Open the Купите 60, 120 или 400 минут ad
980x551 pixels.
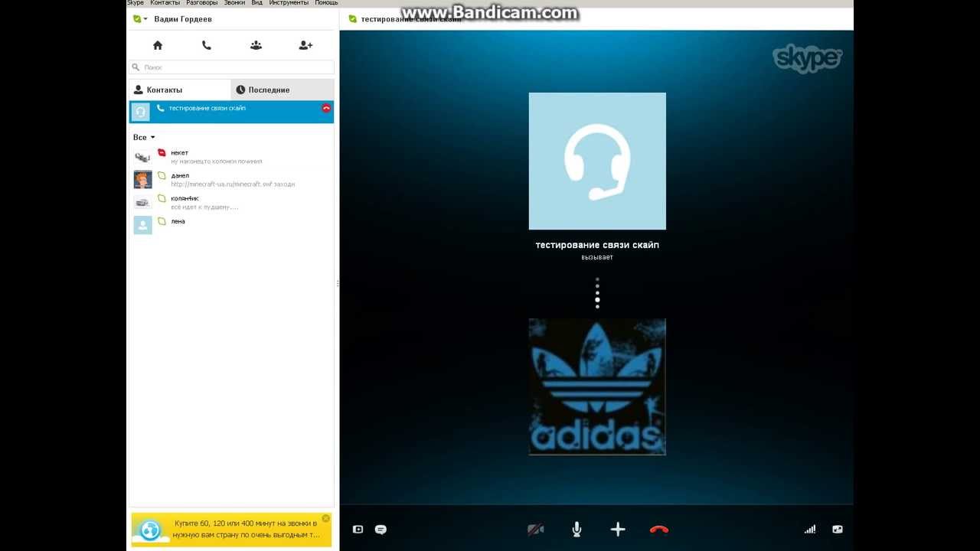tap(231, 530)
